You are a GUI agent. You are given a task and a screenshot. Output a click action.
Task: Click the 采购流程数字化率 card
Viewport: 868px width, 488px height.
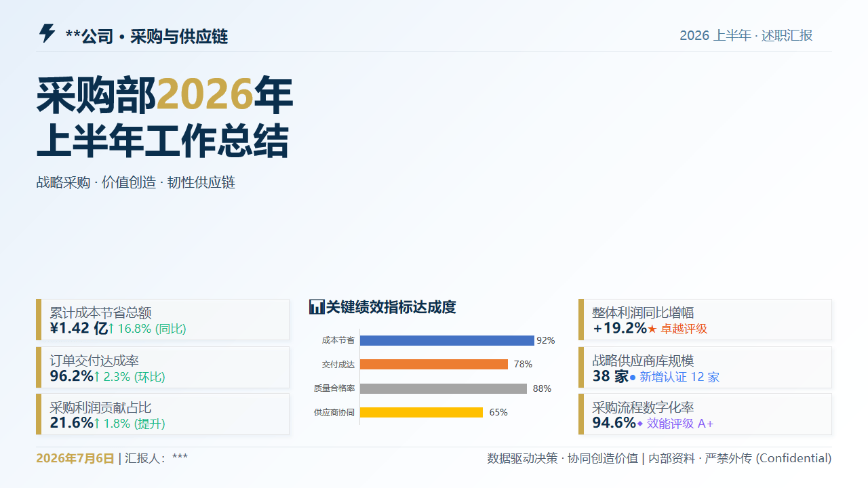(x=705, y=414)
